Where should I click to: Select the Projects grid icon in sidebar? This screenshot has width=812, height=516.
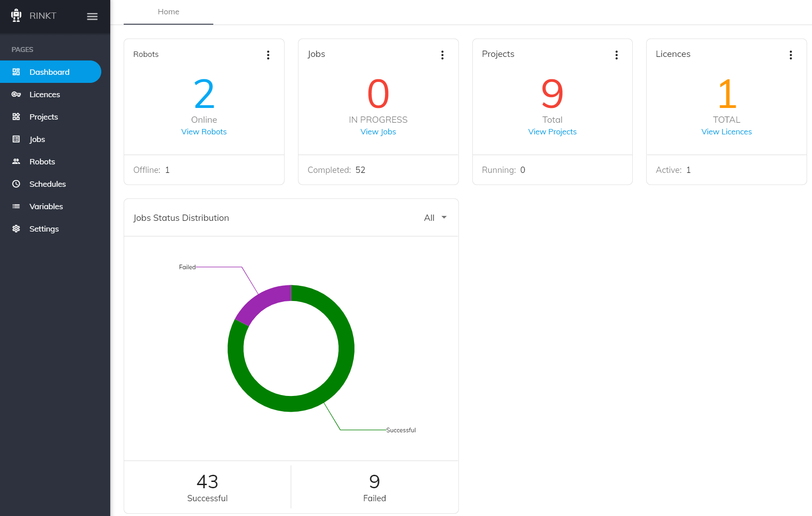pos(16,117)
